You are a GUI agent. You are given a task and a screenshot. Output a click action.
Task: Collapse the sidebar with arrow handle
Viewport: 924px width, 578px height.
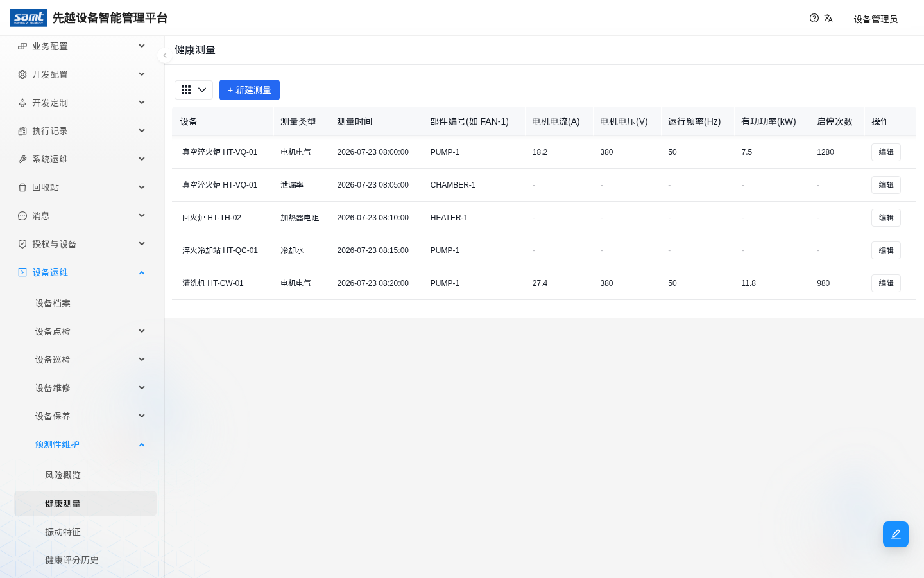tap(165, 55)
